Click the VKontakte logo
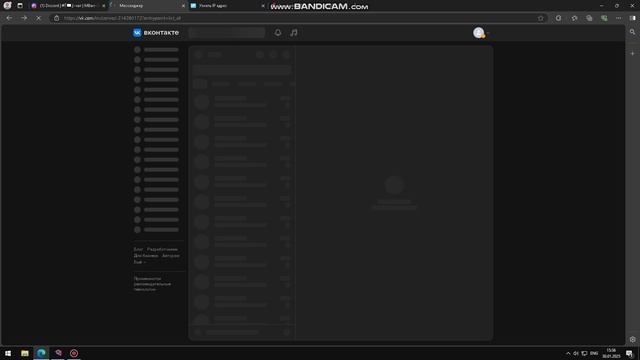The image size is (640, 360). [156, 33]
